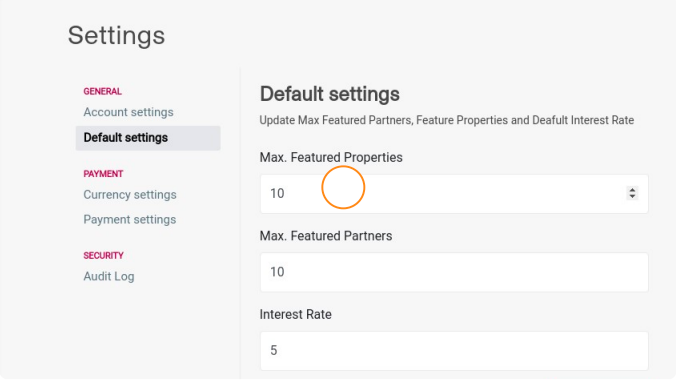Click into the Max. Featured Partners field
This screenshot has height=386, width=676.
454,272
